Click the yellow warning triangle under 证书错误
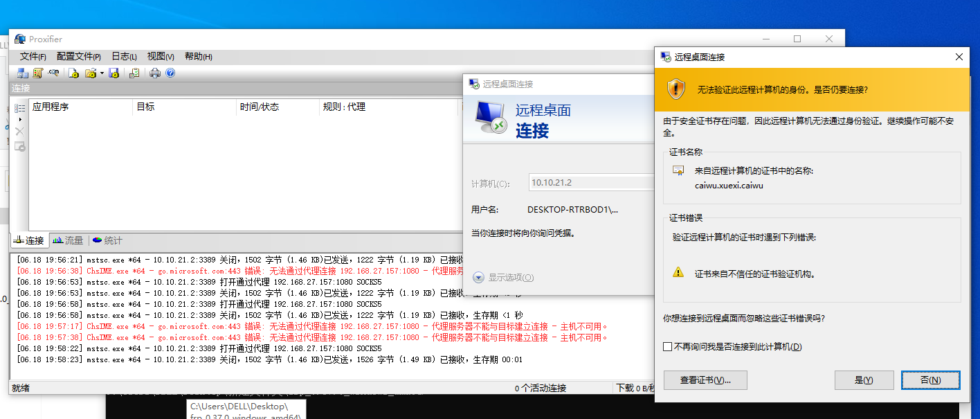The height and width of the screenshot is (419, 980). tap(678, 273)
